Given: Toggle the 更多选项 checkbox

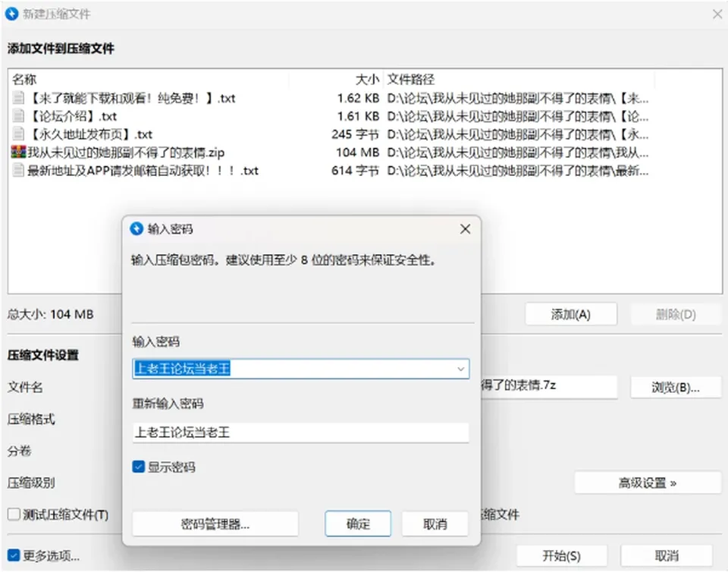Looking at the screenshot, I should 14,555.
